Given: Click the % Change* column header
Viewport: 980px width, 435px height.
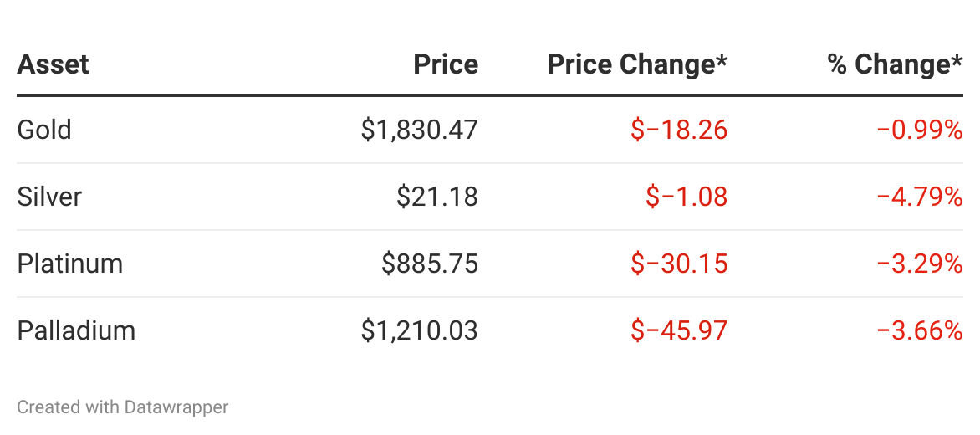Looking at the screenshot, I should pyautogui.click(x=895, y=64).
